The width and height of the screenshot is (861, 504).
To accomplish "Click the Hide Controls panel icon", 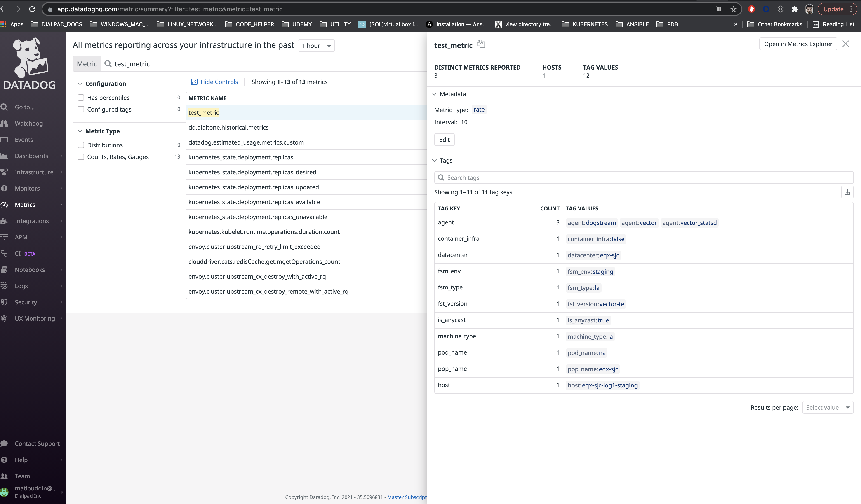I will (x=194, y=82).
